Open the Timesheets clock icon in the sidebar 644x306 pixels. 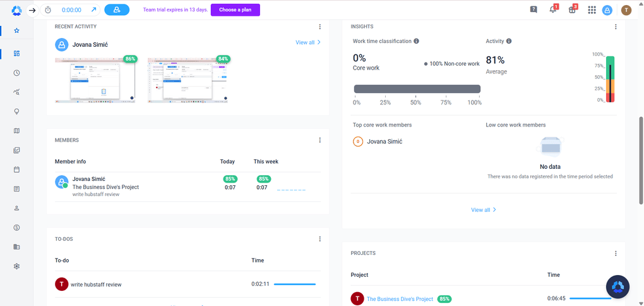tap(16, 73)
